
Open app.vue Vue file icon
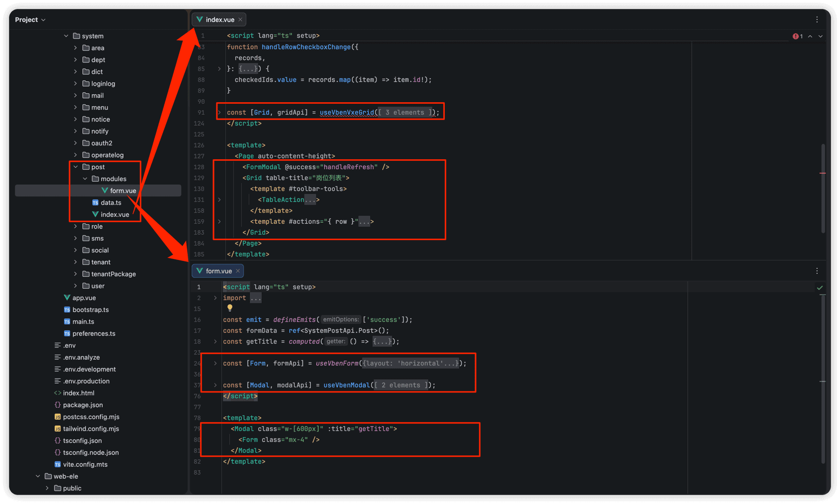pyautogui.click(x=67, y=298)
